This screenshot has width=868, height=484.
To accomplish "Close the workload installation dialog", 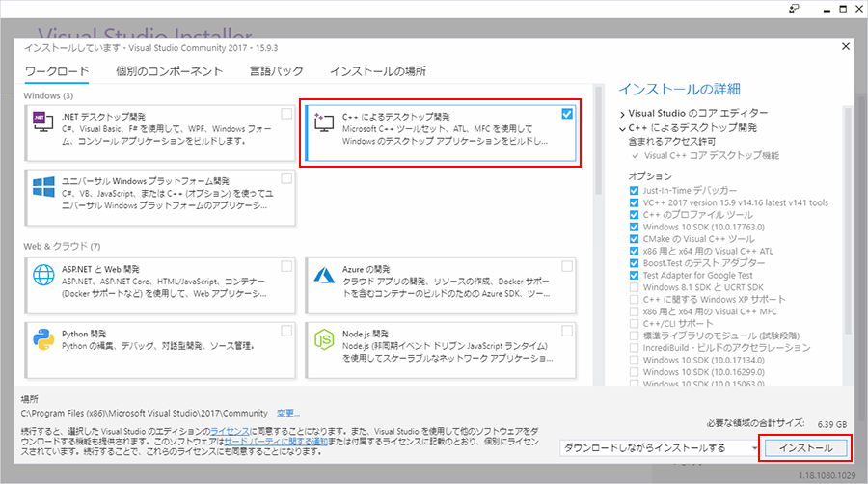I will (845, 46).
